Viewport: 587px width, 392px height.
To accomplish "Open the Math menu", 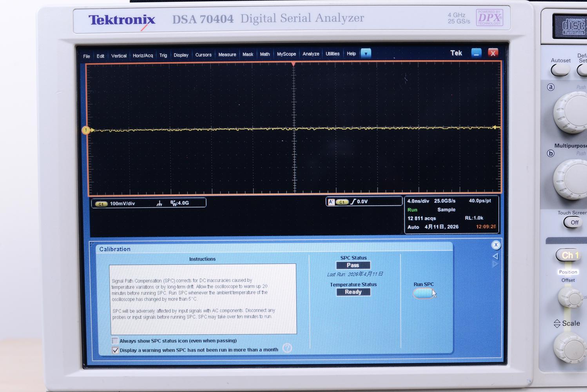I will click(x=265, y=54).
